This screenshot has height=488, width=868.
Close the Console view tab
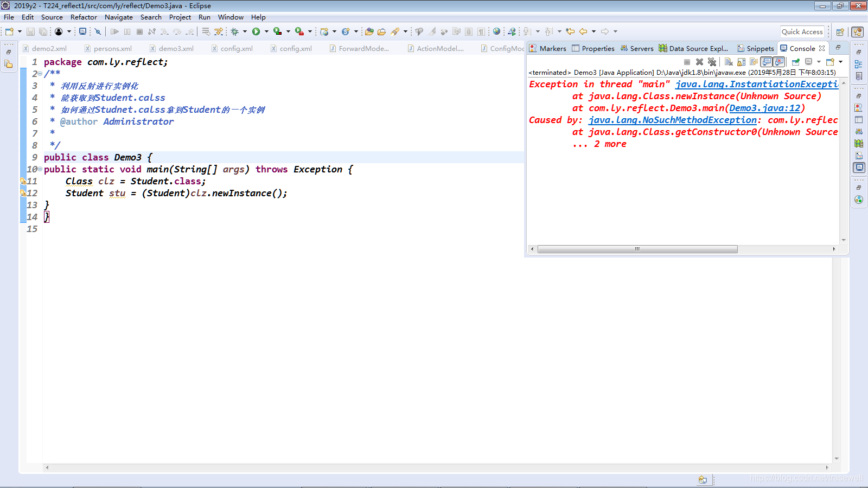click(x=822, y=48)
